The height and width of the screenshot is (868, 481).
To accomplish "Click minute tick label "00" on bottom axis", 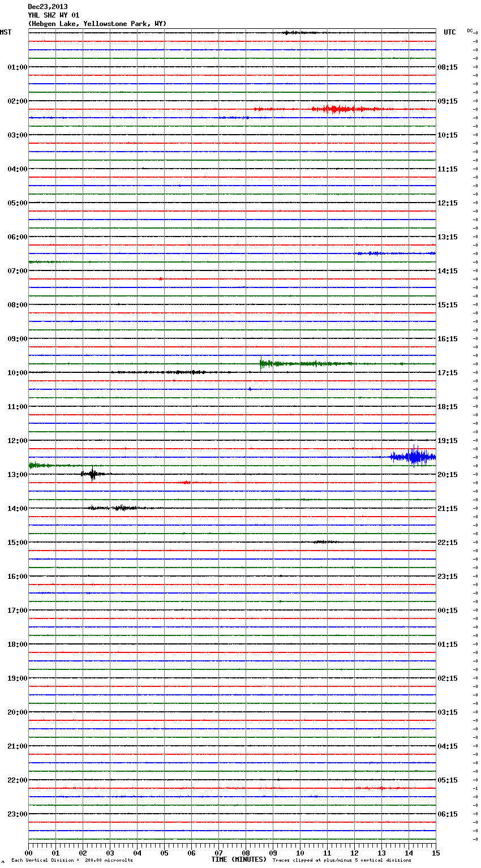I will [x=28, y=853].
